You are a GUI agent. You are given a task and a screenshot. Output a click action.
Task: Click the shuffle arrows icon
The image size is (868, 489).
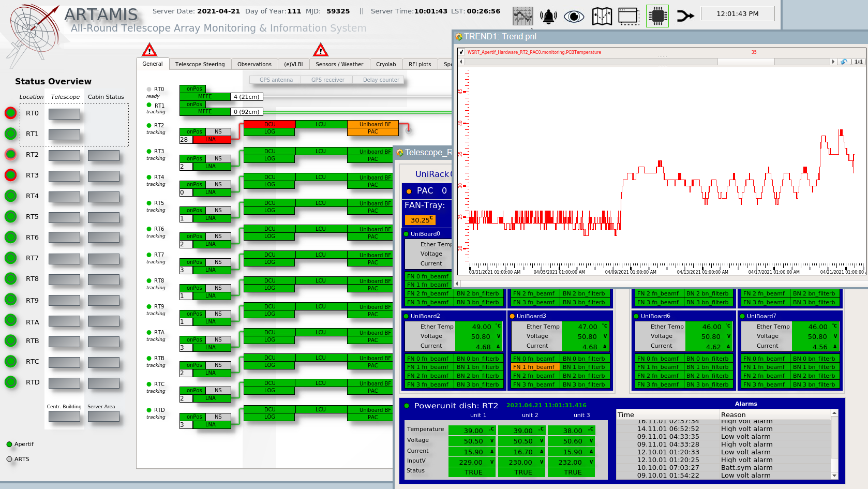pyautogui.click(x=685, y=16)
